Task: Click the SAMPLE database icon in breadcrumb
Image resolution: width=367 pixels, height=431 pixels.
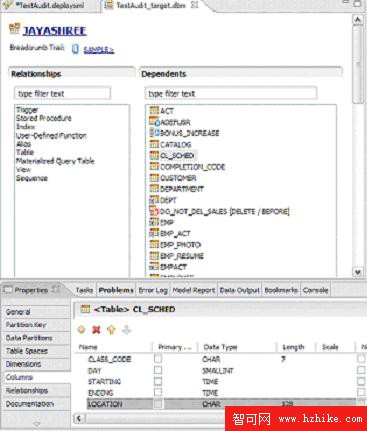Action: [x=75, y=49]
